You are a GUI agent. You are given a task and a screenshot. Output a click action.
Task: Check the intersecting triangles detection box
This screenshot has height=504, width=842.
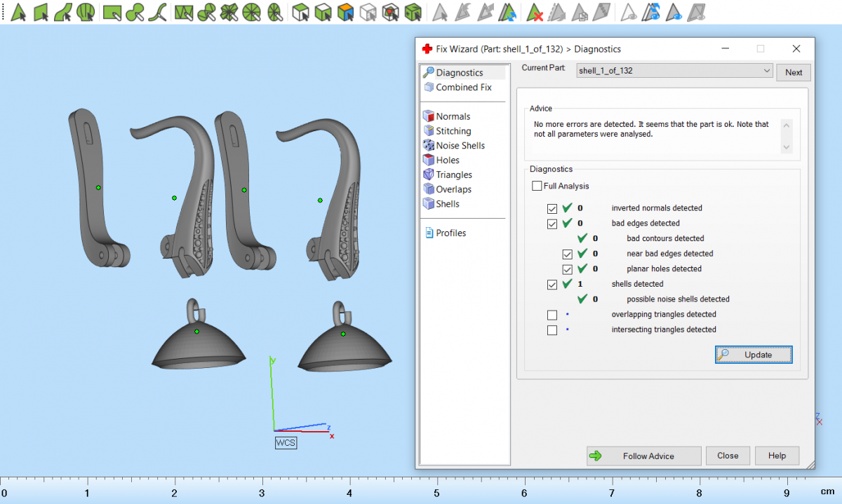click(552, 330)
